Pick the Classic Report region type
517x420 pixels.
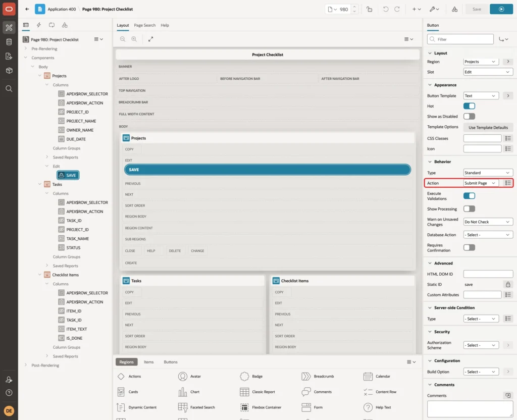pyautogui.click(x=257, y=392)
